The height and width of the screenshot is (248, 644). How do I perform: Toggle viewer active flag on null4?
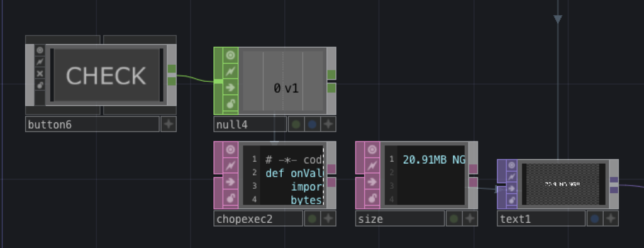(230, 55)
